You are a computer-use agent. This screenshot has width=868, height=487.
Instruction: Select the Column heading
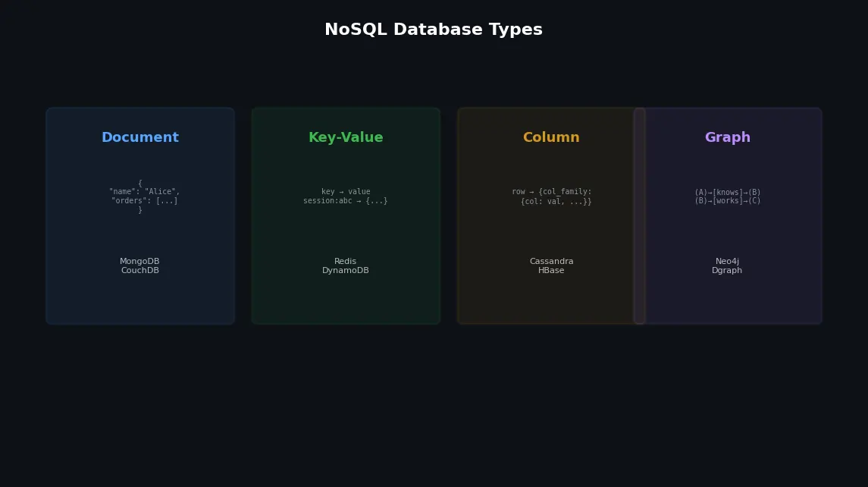tap(551, 137)
